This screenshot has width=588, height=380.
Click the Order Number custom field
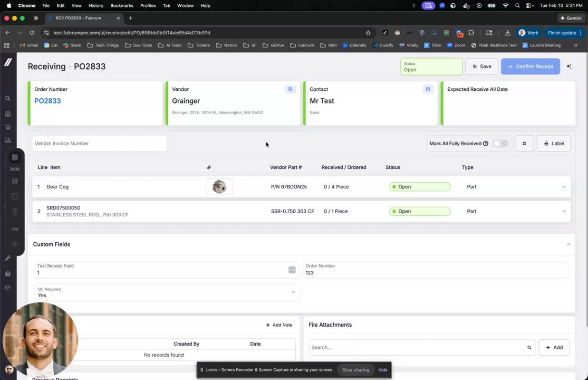click(x=436, y=270)
